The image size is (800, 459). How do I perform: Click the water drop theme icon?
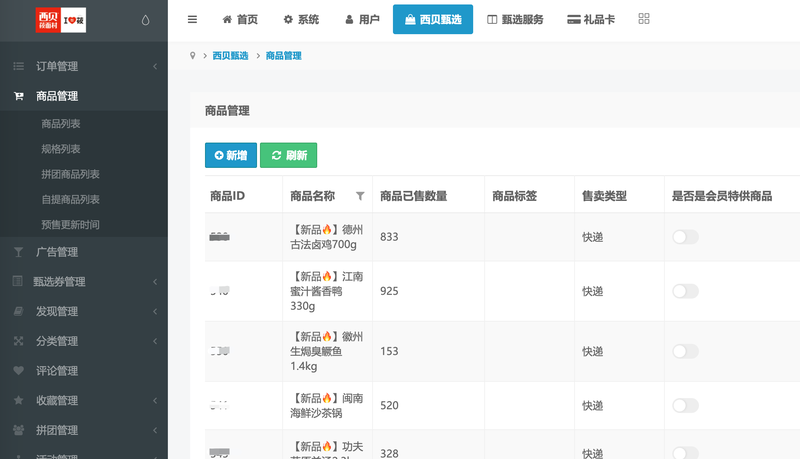point(145,20)
